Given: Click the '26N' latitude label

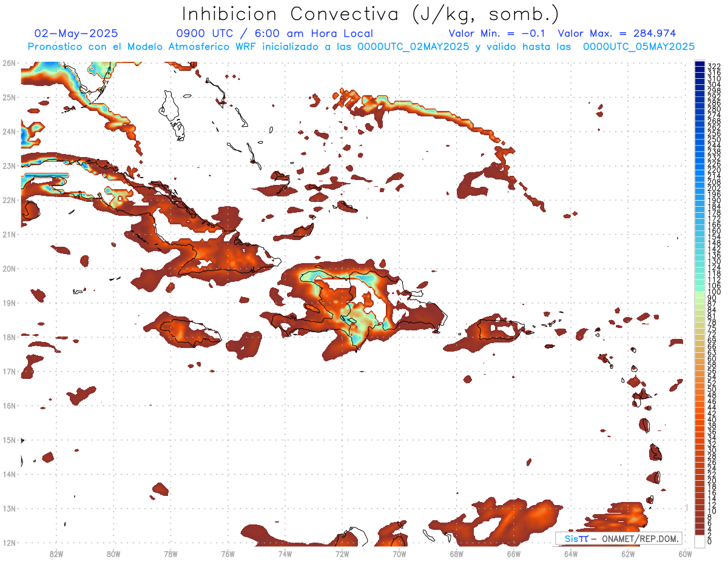Looking at the screenshot, I should click(x=9, y=63).
